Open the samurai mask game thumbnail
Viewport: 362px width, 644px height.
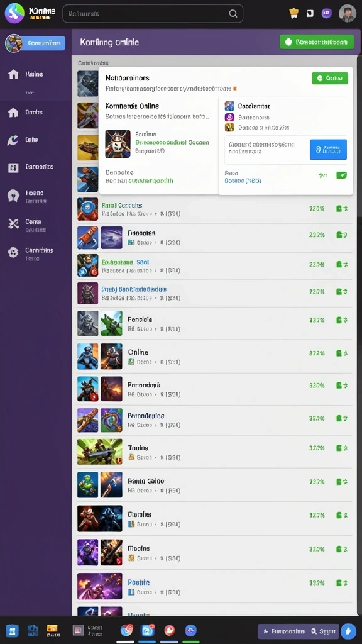pos(118,144)
